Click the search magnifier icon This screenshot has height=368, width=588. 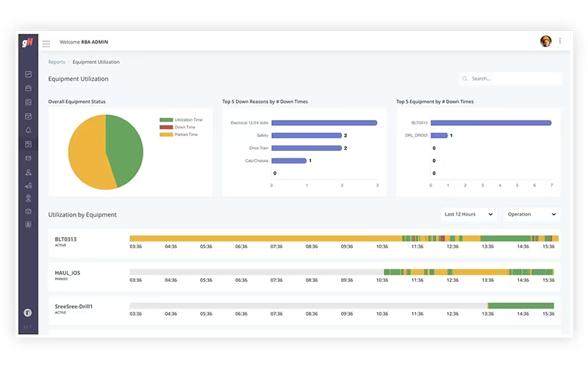tap(465, 79)
